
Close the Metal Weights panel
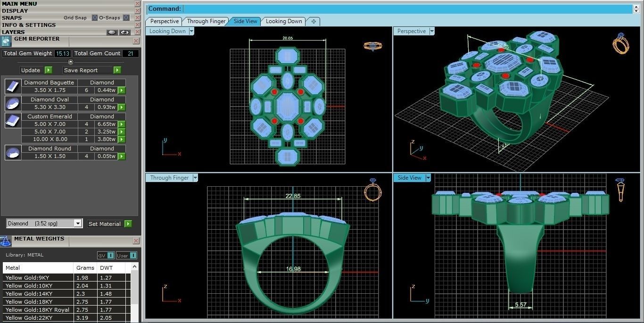136,241
